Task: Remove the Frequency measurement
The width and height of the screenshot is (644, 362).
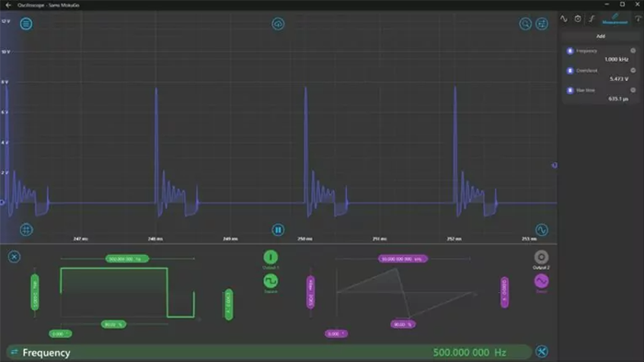Action: point(633,51)
